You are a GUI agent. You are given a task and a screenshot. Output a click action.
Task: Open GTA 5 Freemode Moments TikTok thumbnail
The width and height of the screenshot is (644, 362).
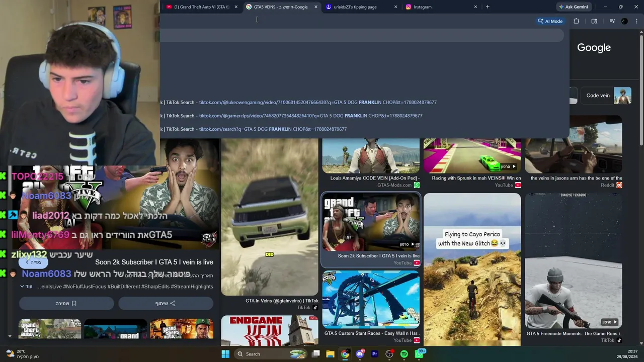(574, 261)
